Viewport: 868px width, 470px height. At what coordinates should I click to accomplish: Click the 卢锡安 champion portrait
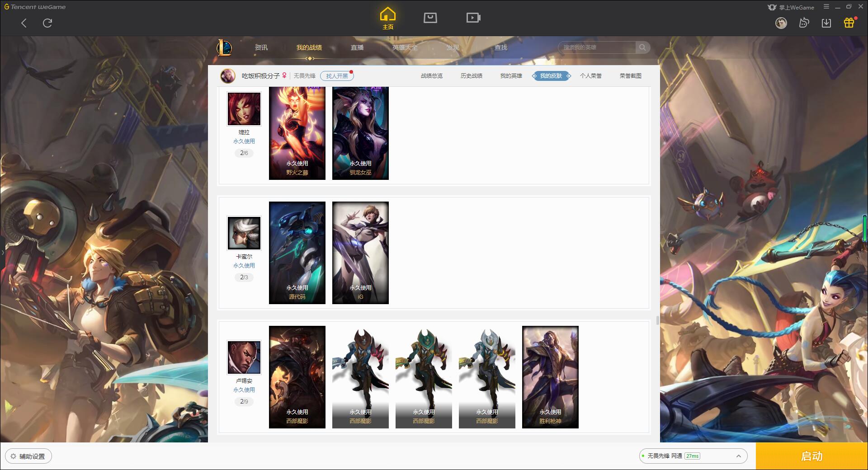point(244,357)
